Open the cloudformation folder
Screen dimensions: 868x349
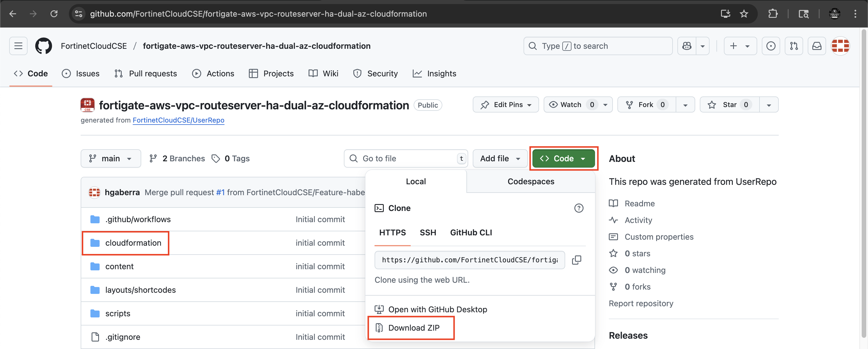[x=133, y=243]
